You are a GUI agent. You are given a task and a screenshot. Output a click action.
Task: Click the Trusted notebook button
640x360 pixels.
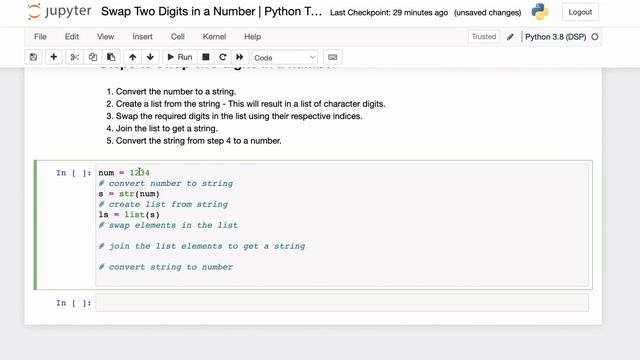point(484,37)
